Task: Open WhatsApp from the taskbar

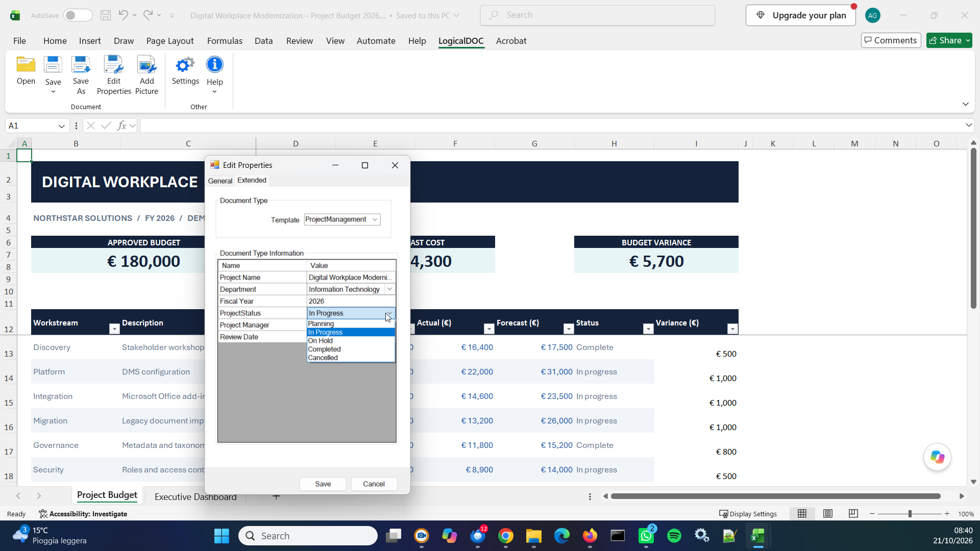Action: [646, 536]
